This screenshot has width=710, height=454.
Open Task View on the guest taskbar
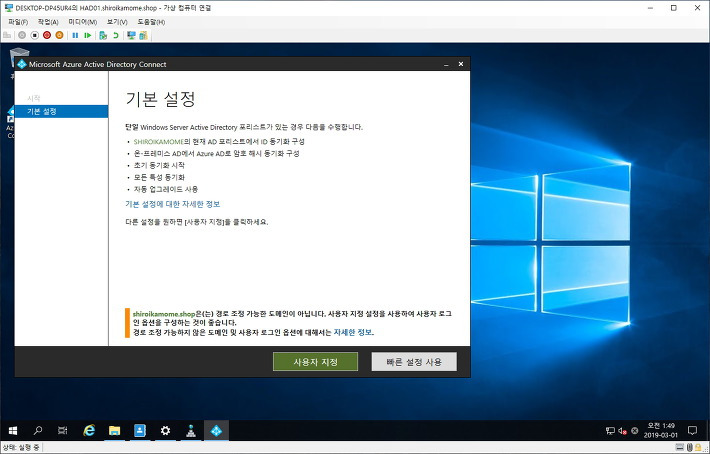tap(62, 430)
